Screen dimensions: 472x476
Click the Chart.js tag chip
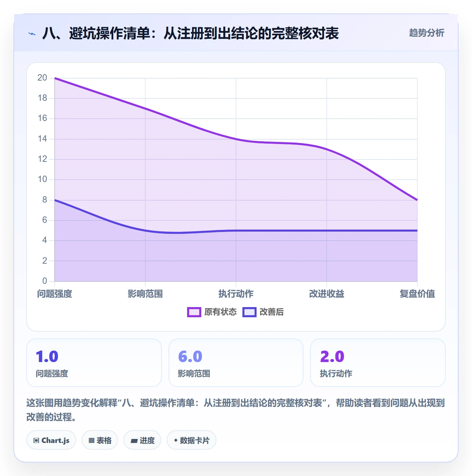point(51,440)
